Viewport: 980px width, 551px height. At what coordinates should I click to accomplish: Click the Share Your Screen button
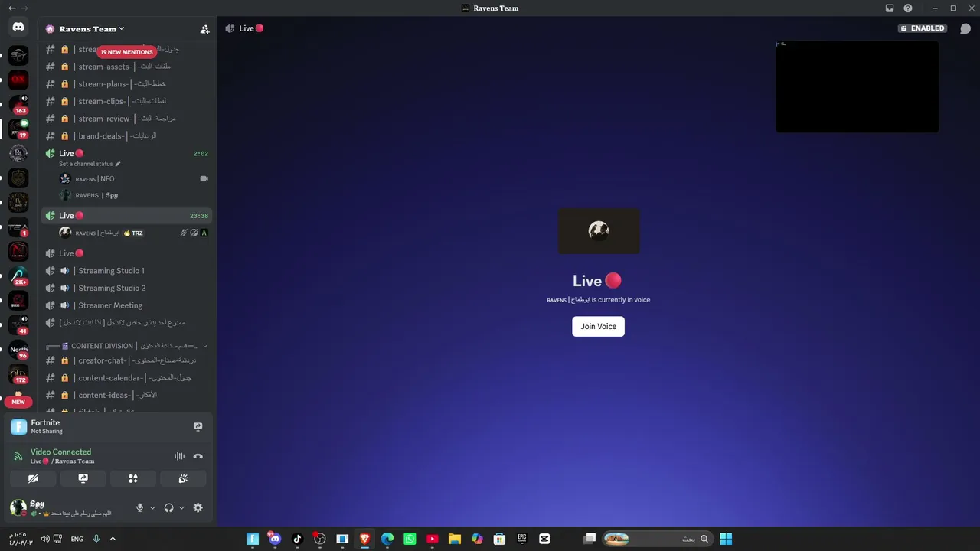click(83, 478)
